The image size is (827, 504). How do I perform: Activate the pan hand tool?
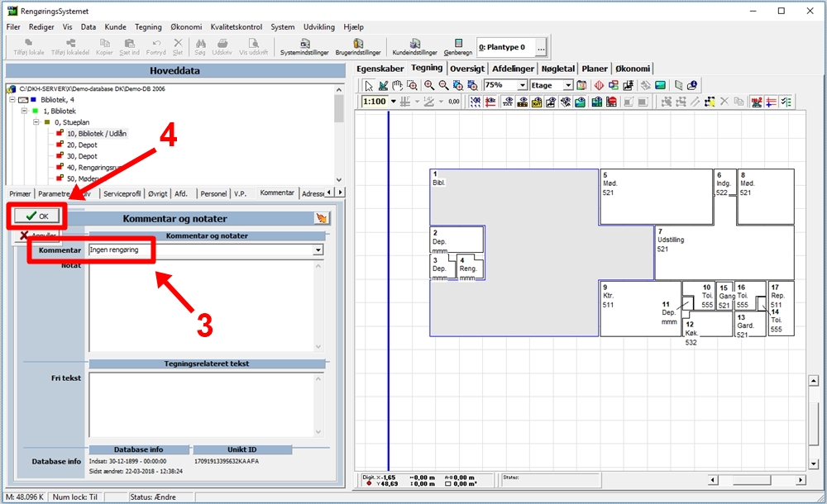click(398, 85)
